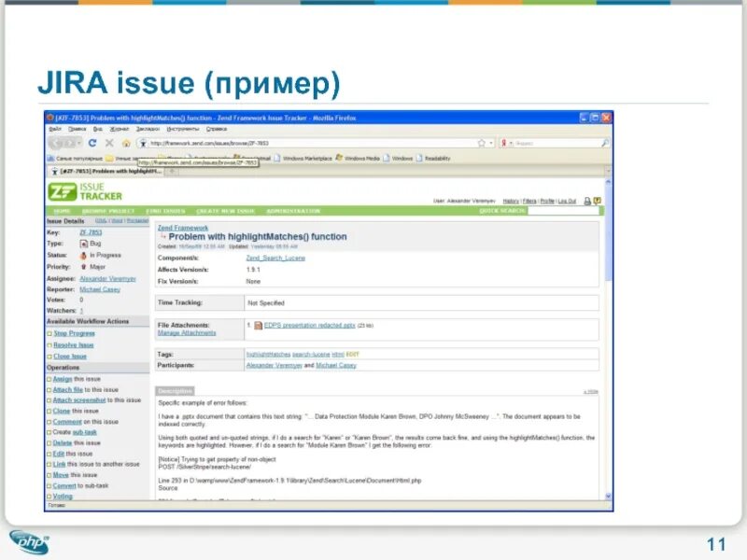747x560 pixels.
Task: Open the search engine dropdown in Firefox
Action: 510,142
